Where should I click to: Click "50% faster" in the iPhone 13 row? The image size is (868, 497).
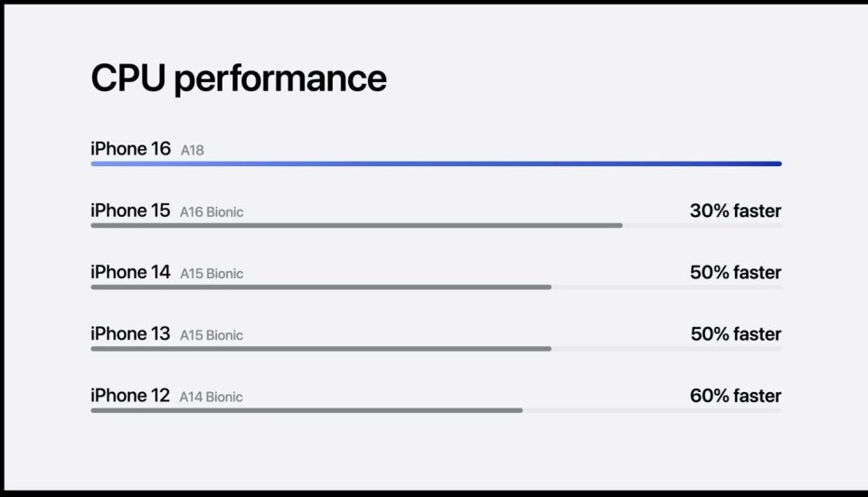735,333
